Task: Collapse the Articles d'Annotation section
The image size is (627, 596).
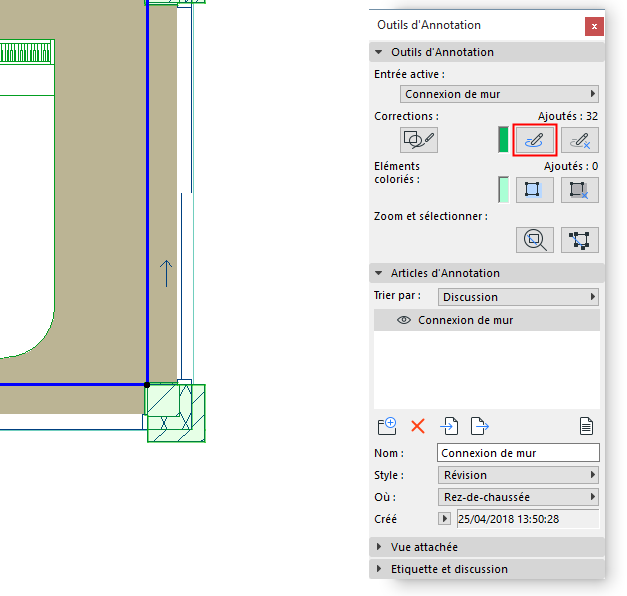Action: pos(379,273)
